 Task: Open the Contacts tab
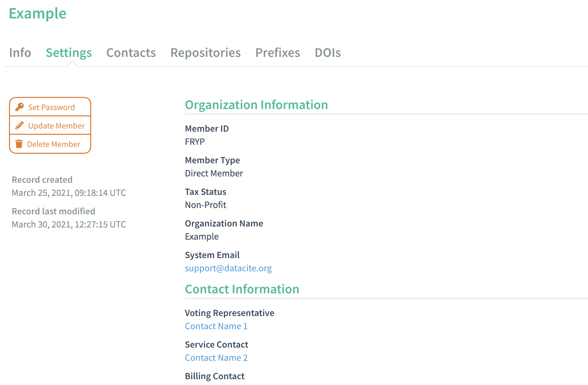[131, 53]
